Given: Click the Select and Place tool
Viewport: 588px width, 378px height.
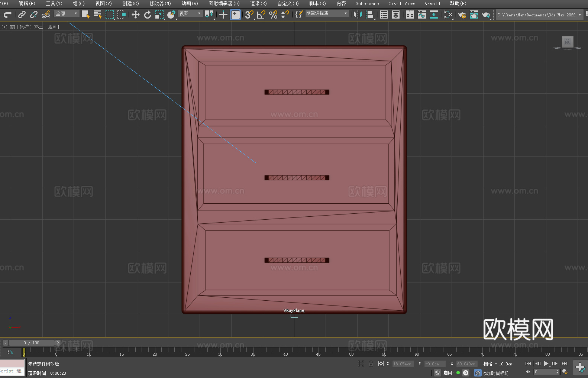Looking at the screenshot, I should point(171,14).
